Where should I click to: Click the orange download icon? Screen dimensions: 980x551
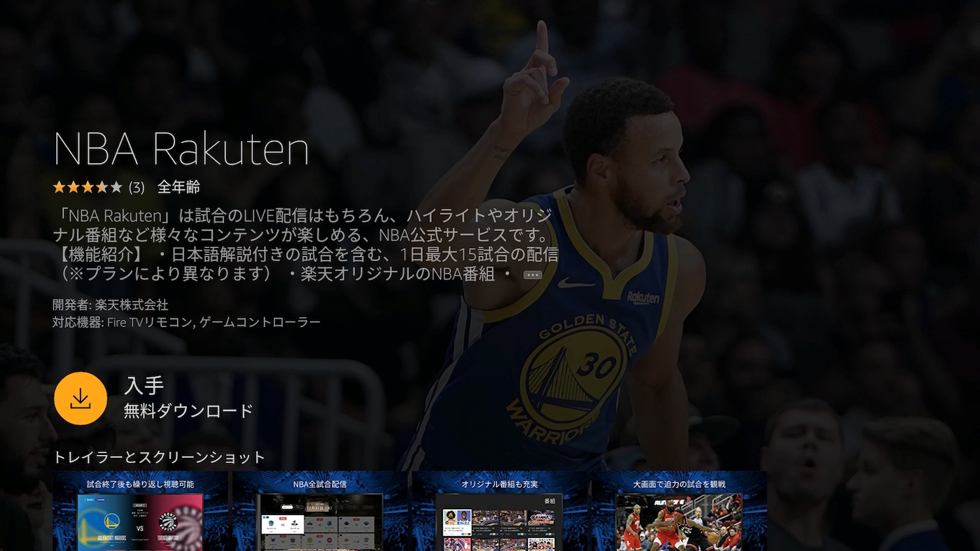[80, 398]
